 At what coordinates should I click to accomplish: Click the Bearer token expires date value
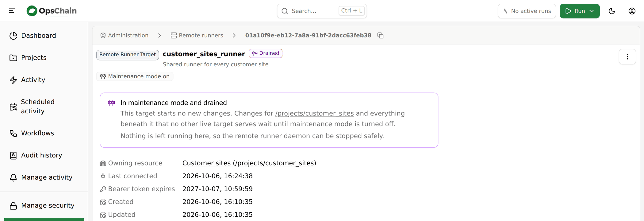217,189
